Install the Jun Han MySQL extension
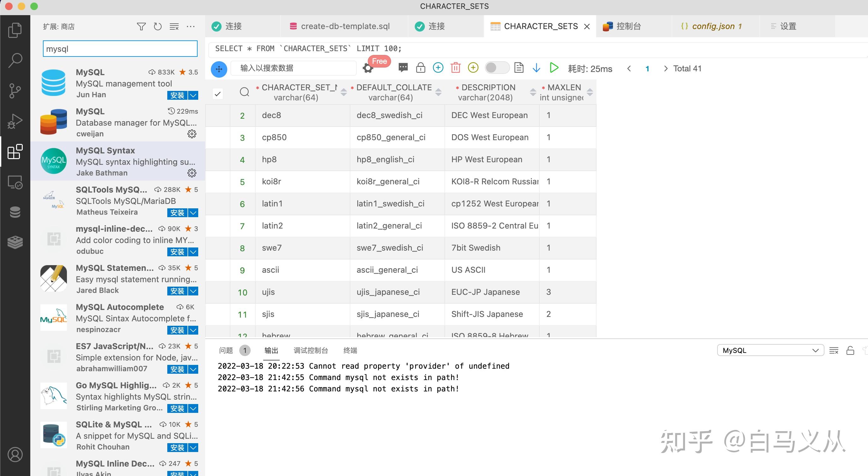The width and height of the screenshot is (868, 476). pyautogui.click(x=177, y=95)
